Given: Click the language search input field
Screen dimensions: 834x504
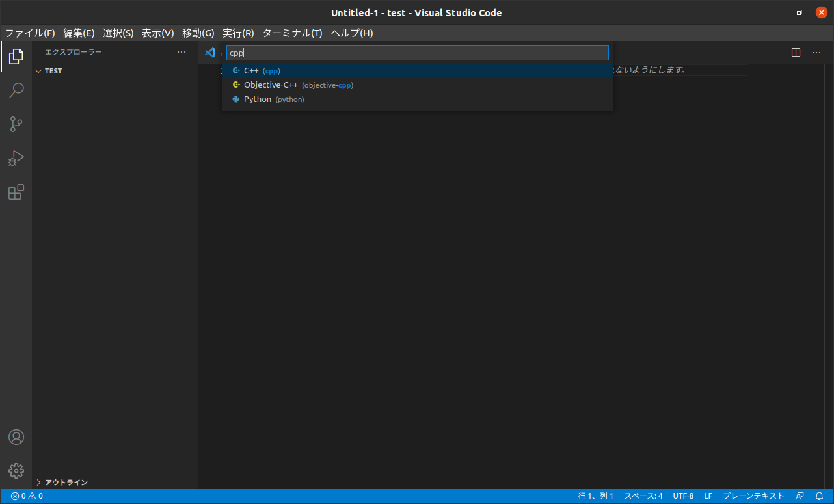Looking at the screenshot, I should 418,53.
